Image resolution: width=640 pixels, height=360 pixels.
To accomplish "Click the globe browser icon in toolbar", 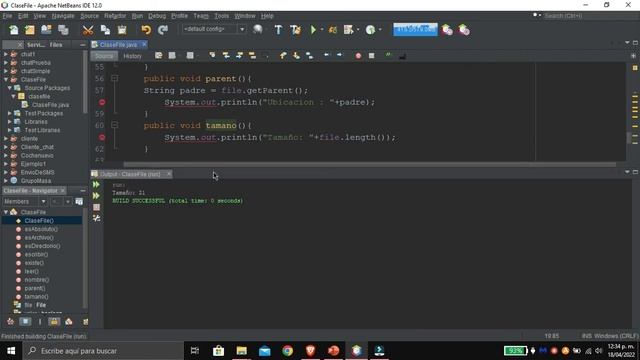I will [x=258, y=29].
